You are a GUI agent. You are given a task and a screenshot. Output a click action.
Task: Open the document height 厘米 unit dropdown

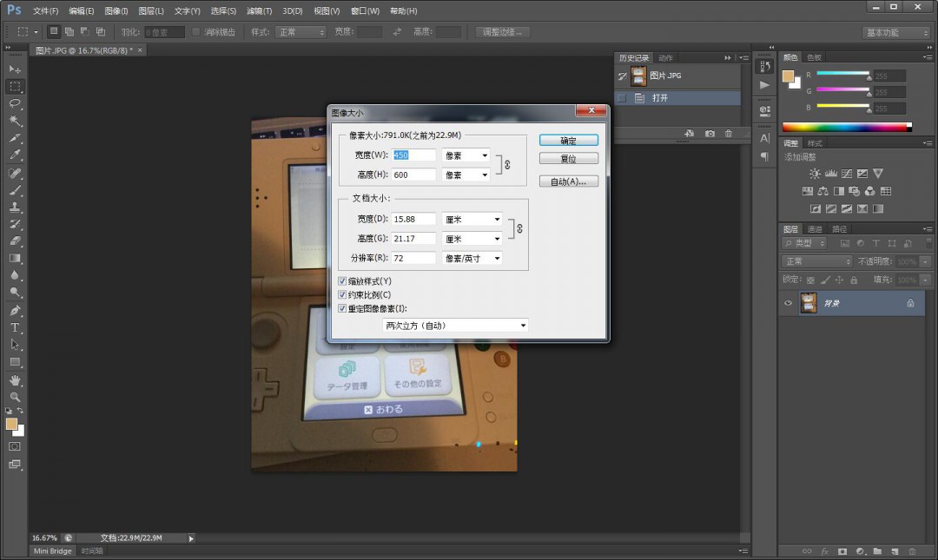[472, 239]
